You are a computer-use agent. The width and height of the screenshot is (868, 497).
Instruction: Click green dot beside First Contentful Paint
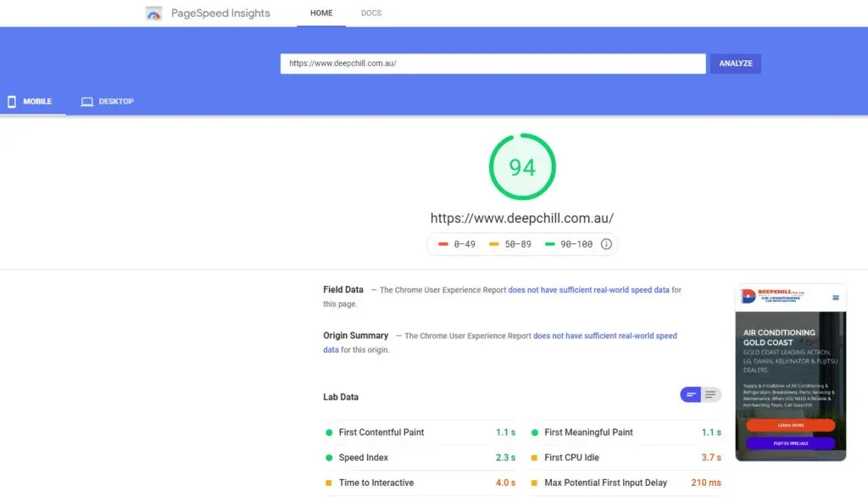click(329, 433)
